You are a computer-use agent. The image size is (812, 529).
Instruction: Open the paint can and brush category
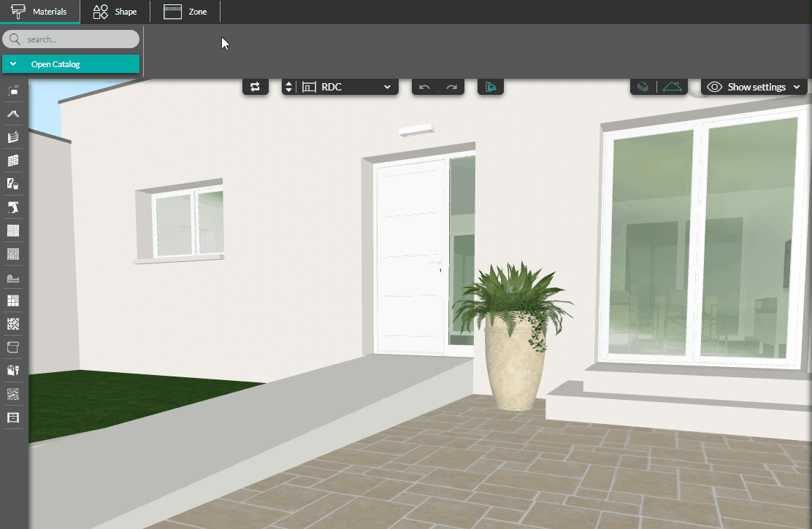pyautogui.click(x=13, y=371)
